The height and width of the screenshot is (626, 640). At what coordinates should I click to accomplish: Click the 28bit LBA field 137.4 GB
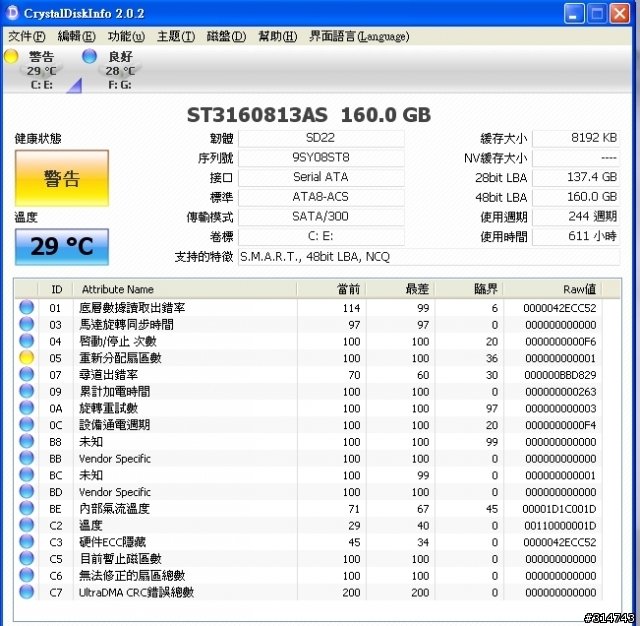(x=576, y=178)
